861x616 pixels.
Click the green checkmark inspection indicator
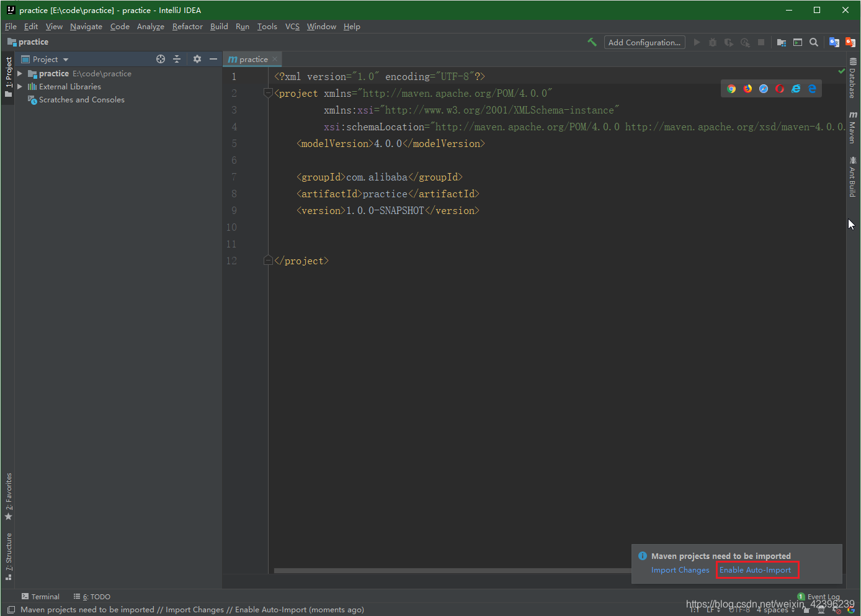pyautogui.click(x=842, y=71)
